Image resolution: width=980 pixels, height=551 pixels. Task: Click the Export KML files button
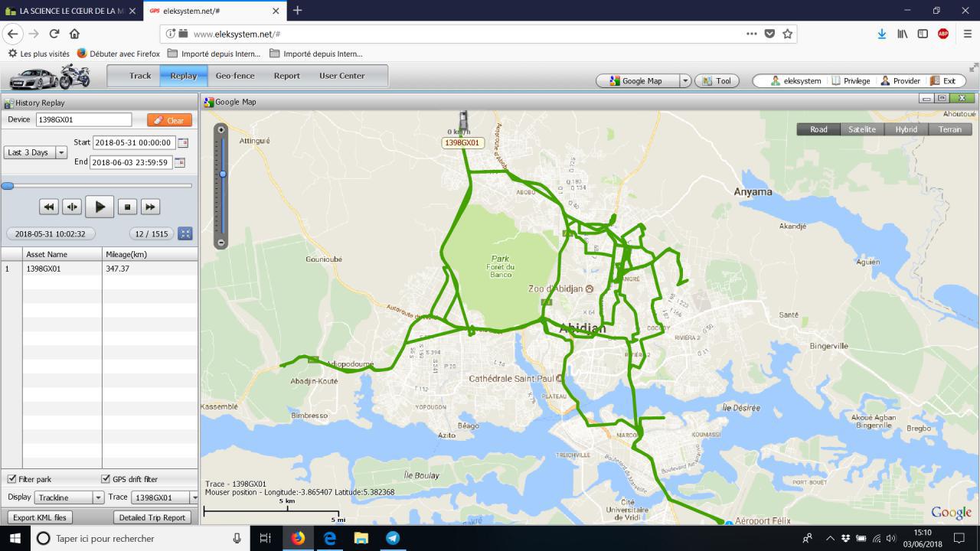click(40, 517)
